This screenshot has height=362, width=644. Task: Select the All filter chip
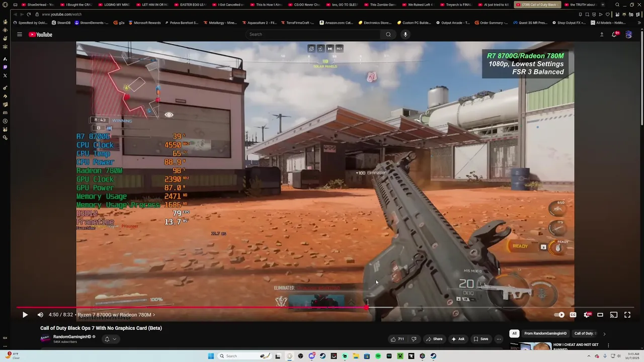[x=514, y=333]
